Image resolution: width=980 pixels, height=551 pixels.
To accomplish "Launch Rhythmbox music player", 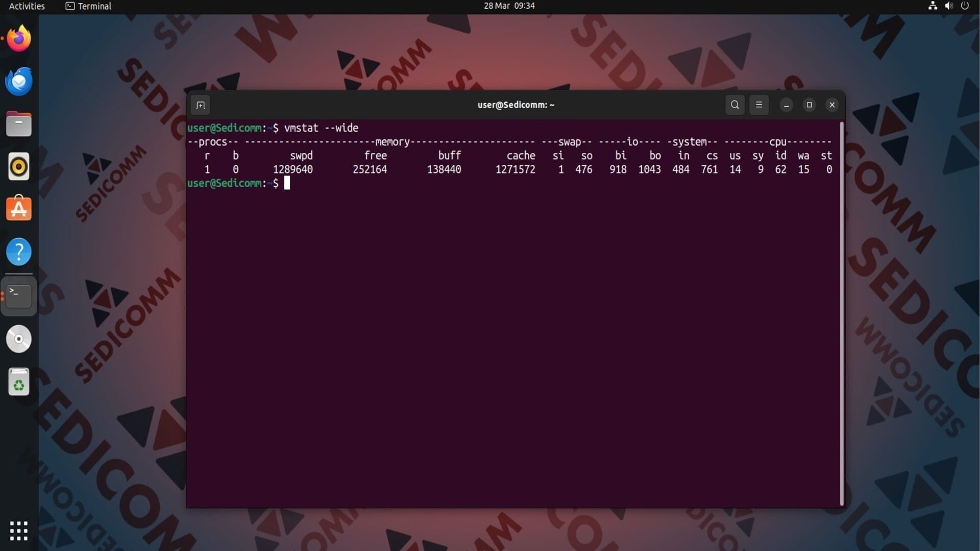I will [19, 167].
